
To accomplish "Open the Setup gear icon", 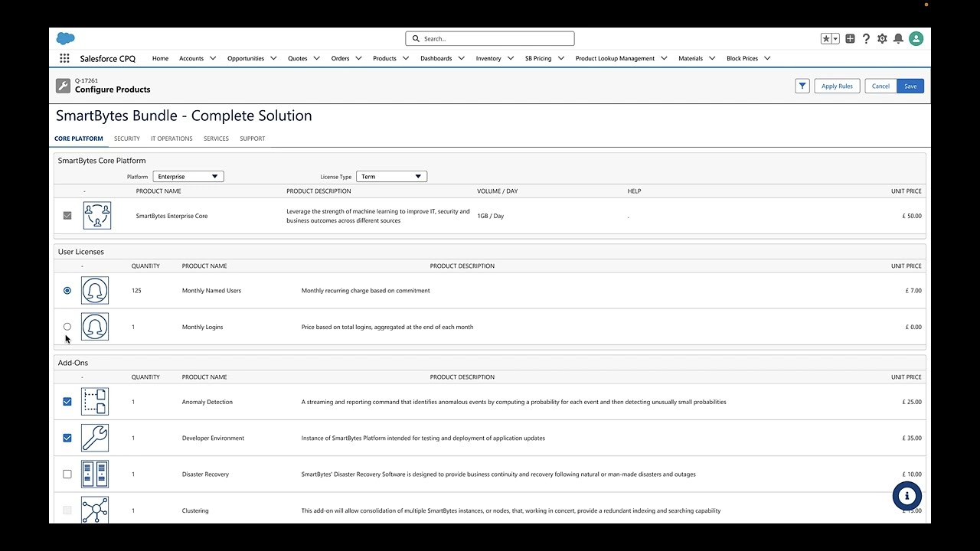I will (x=882, y=38).
